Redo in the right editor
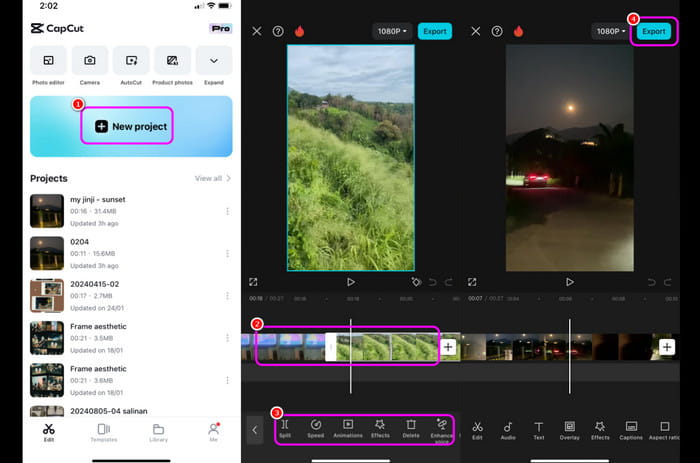700x463 pixels. pos(667,282)
